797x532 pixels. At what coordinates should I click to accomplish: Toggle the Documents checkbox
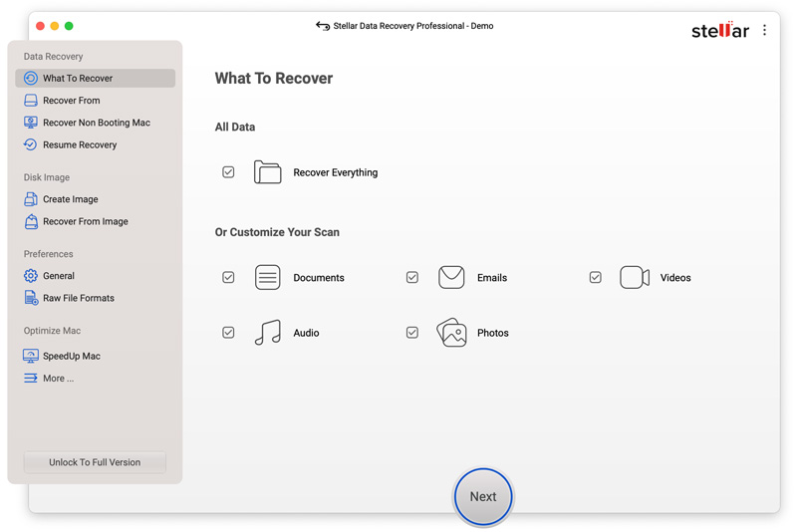[228, 277]
